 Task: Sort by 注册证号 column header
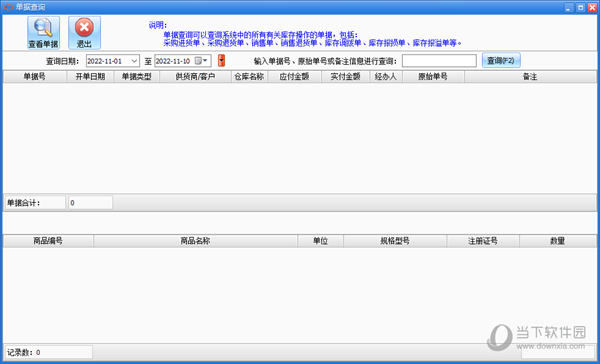tap(483, 241)
